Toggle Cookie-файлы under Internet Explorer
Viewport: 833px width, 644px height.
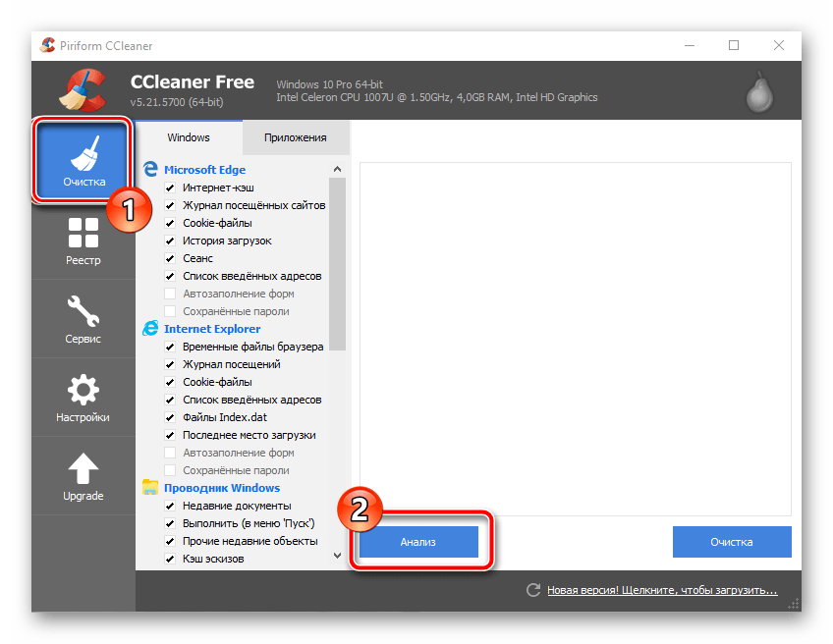[170, 382]
